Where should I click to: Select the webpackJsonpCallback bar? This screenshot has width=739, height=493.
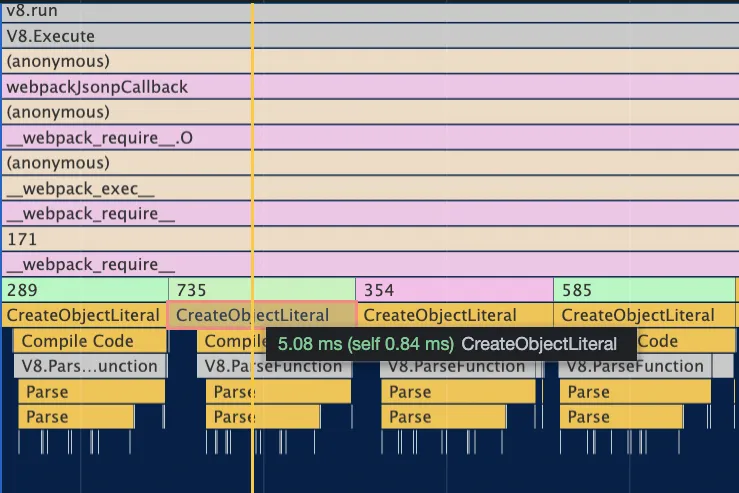(x=370, y=87)
